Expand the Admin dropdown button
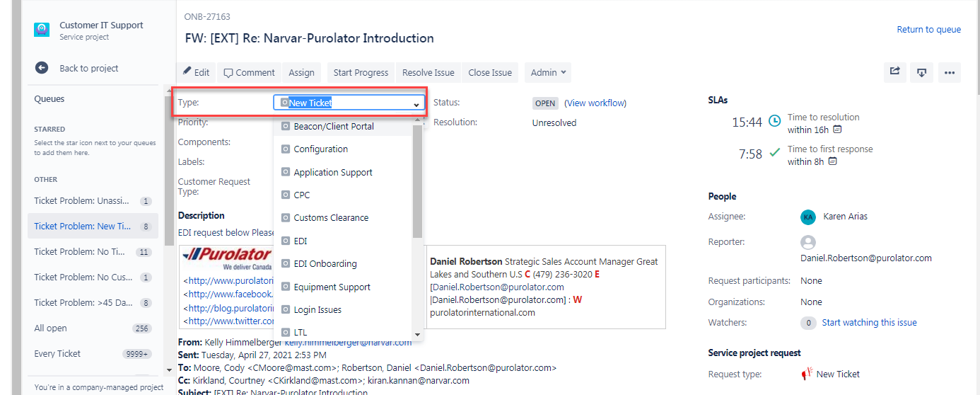This screenshot has height=395, width=980. [x=548, y=72]
